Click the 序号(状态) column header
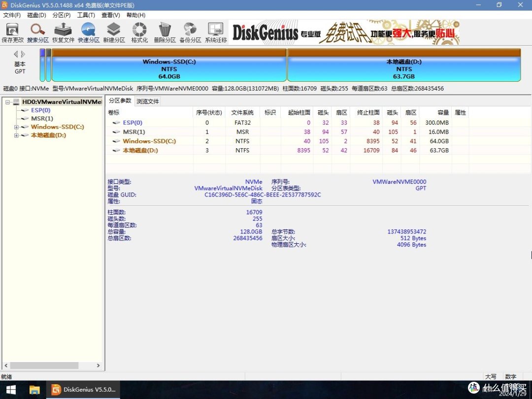Image resolution: width=532 pixels, height=399 pixels. [x=209, y=113]
